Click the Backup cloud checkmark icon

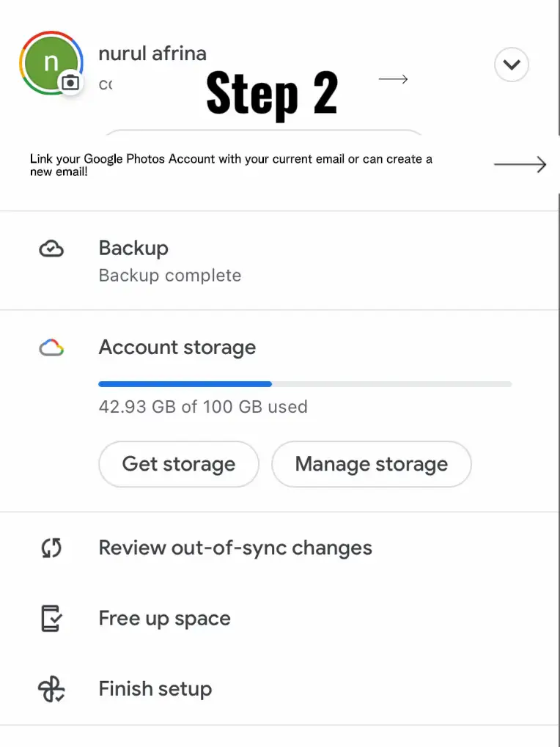[x=51, y=249]
